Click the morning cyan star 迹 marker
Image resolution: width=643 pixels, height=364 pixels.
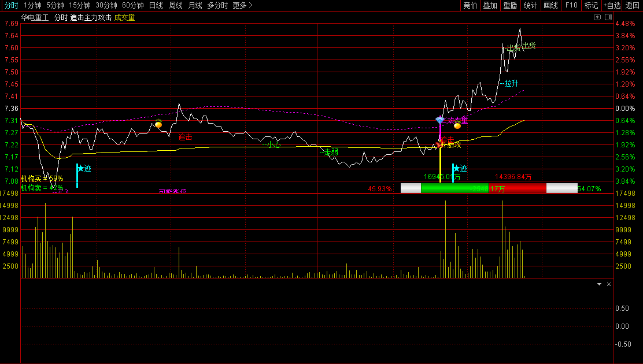click(x=84, y=169)
